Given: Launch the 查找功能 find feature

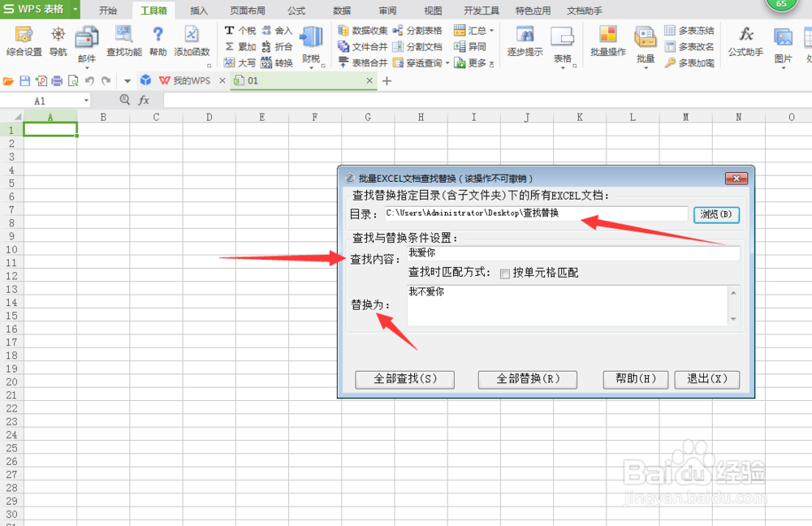Looking at the screenshot, I should point(123,41).
